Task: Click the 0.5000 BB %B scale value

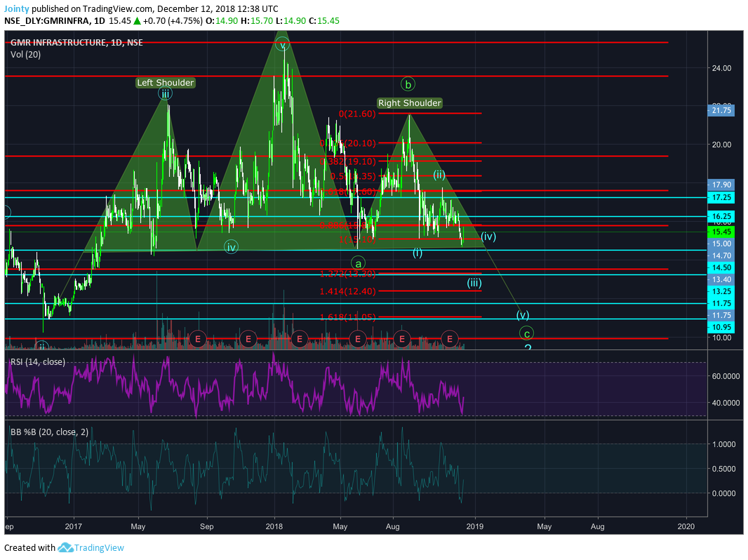Action: point(723,469)
